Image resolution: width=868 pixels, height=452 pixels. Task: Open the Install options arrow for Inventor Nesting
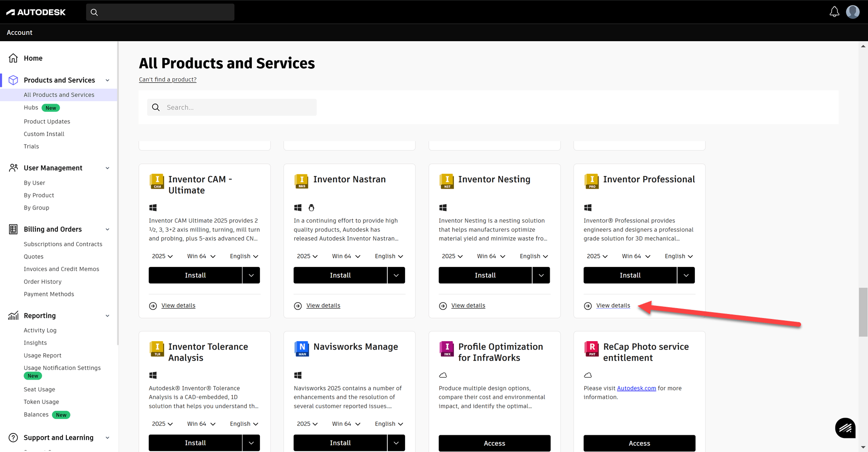coord(541,275)
